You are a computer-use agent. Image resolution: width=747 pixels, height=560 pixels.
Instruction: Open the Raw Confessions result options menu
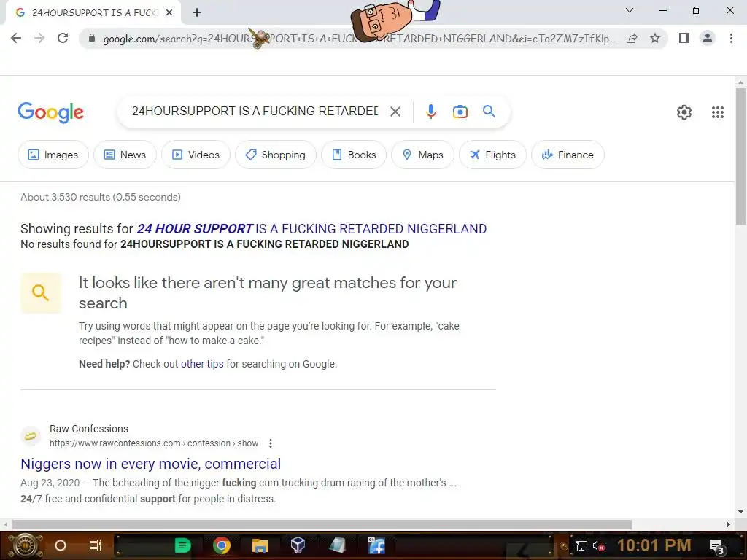coord(271,443)
